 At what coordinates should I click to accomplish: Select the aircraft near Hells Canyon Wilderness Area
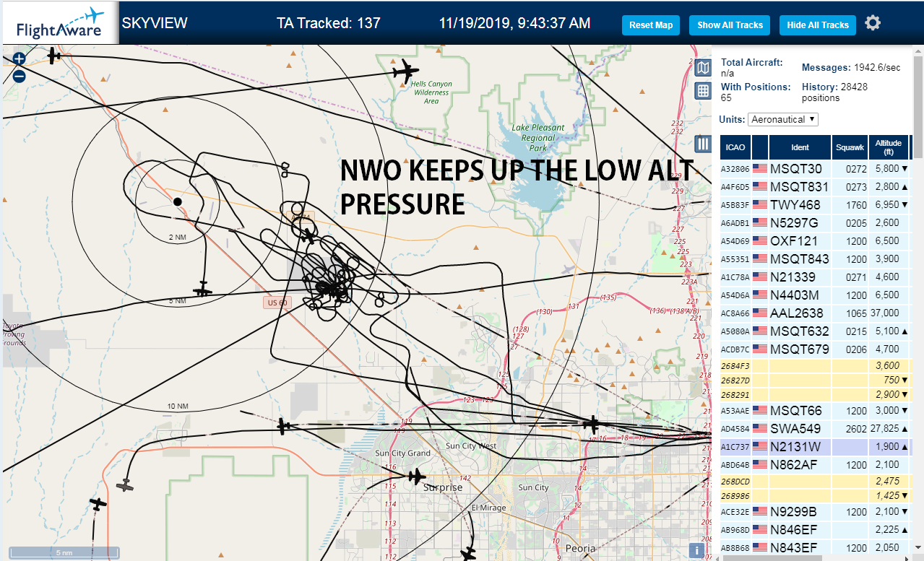[x=405, y=71]
